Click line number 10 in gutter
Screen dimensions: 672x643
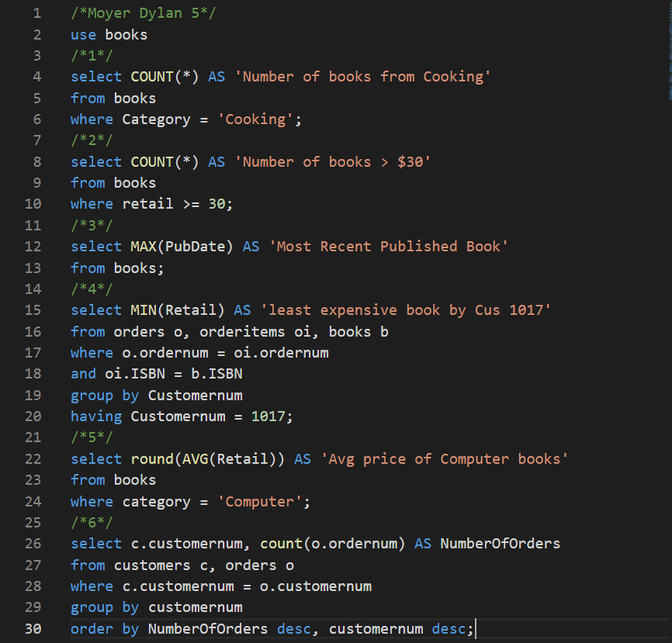click(x=33, y=204)
